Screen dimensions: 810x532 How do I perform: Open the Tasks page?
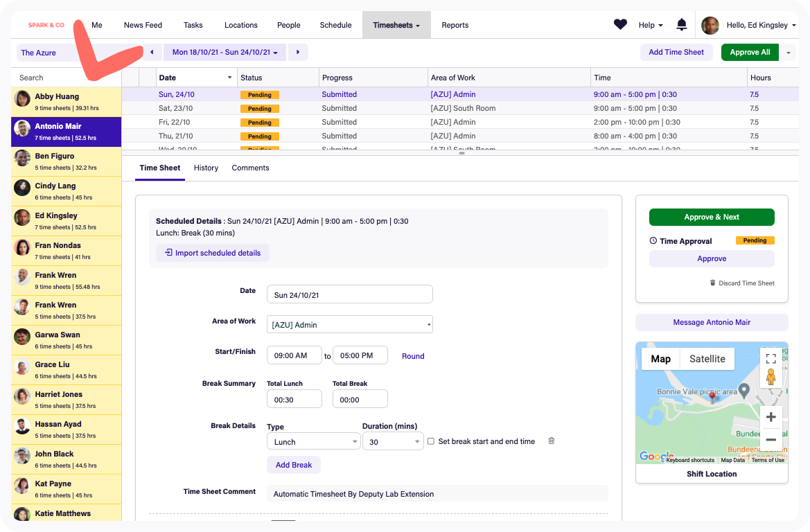pyautogui.click(x=193, y=25)
